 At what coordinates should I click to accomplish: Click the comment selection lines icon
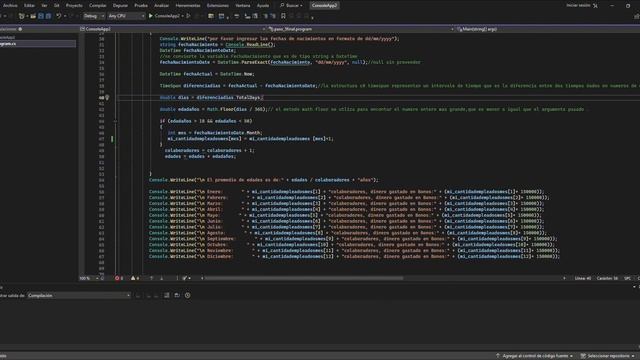236,16
